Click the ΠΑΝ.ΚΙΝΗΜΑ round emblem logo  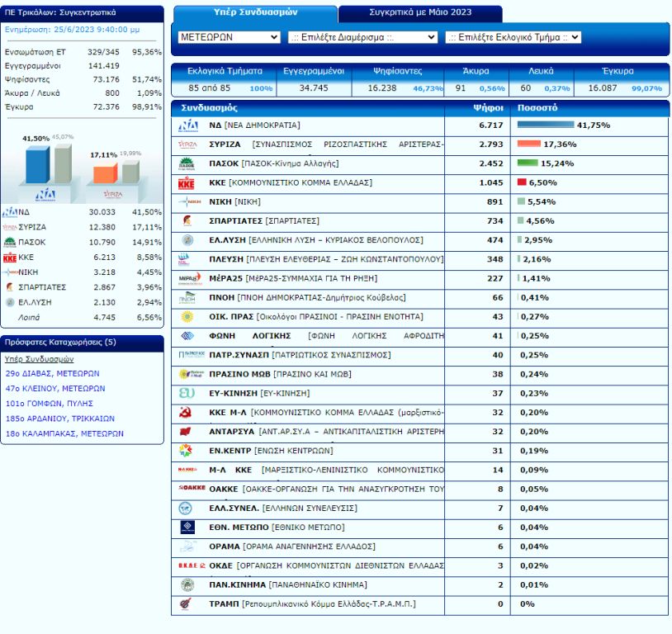coord(187,584)
